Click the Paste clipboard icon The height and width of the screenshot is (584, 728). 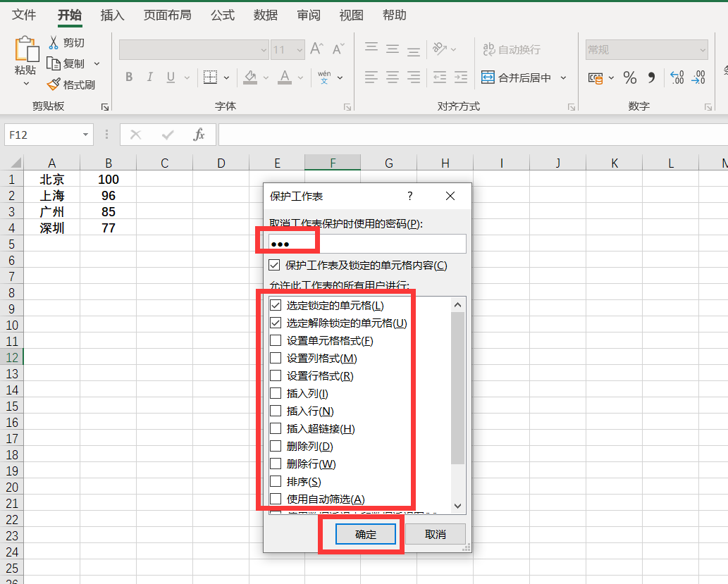(27, 49)
